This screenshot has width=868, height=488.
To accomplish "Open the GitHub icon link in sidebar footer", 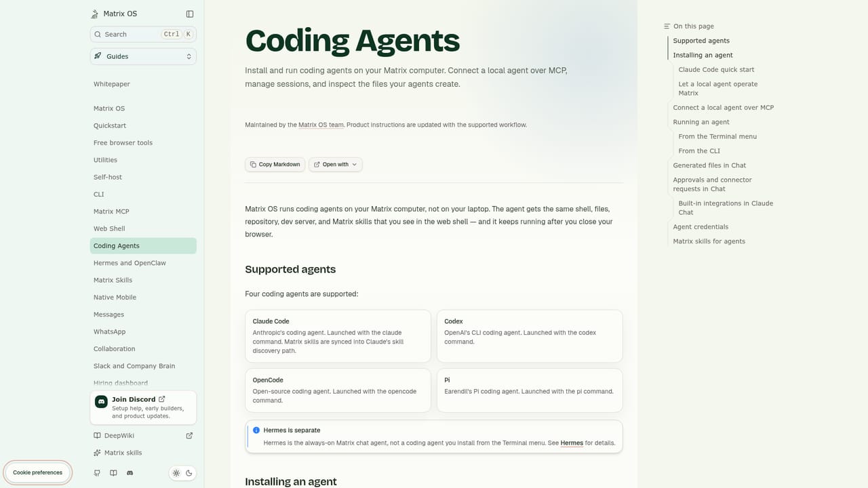I will (97, 473).
